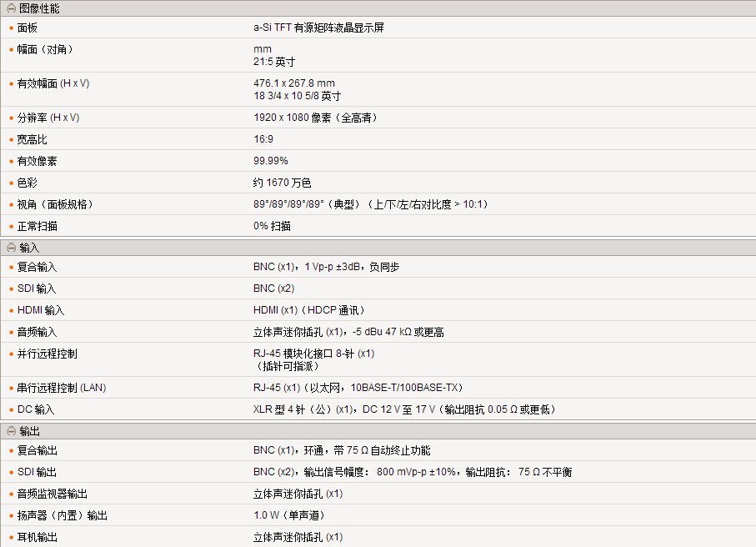Collapse the 图像性能 section
Image resolution: width=756 pixels, height=547 pixels.
(x=11, y=8)
